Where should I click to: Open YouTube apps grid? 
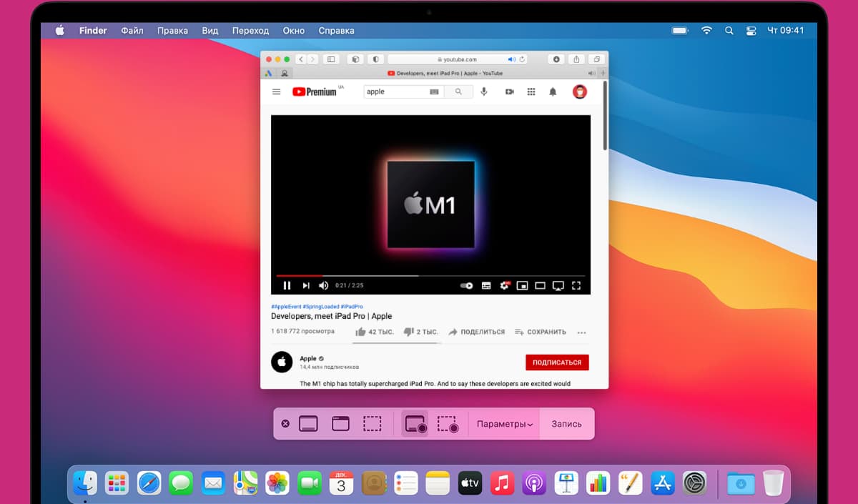531,92
